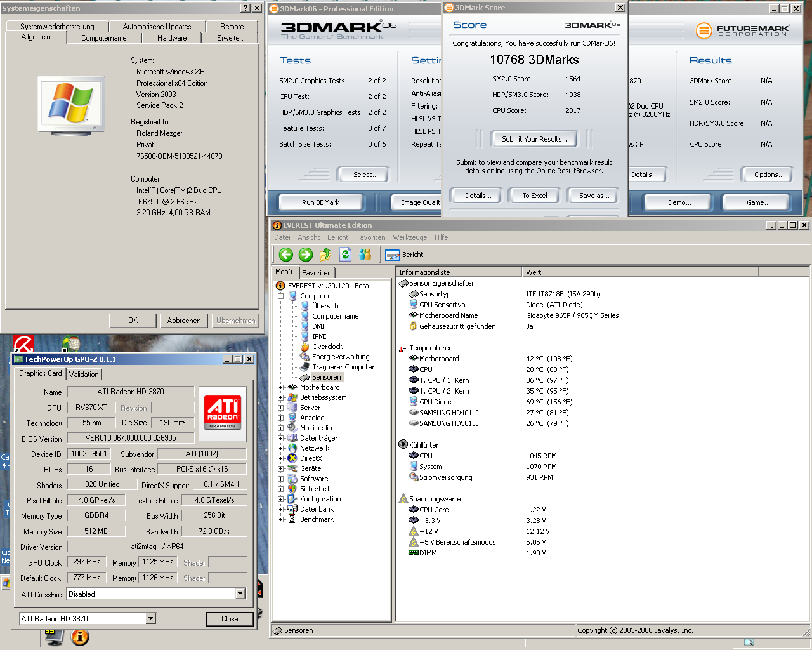Image resolution: width=812 pixels, height=650 pixels.
Task: Collapse the Computer tree node
Action: click(x=280, y=296)
